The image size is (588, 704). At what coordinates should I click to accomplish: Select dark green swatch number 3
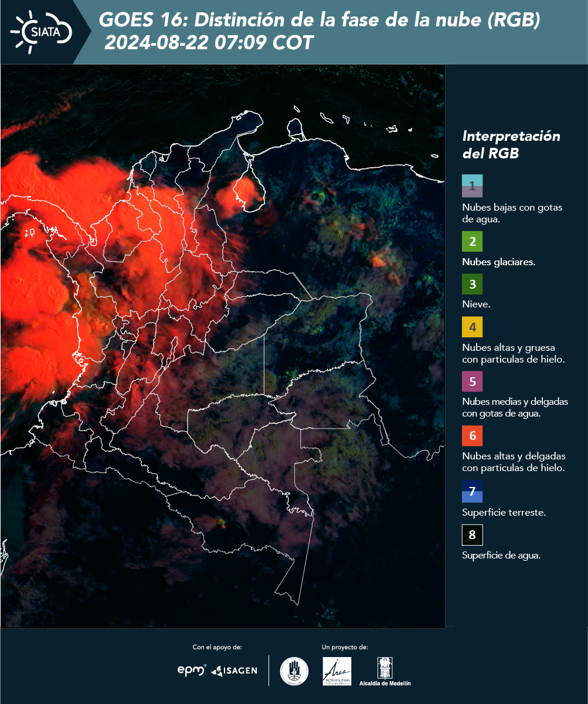coord(472,285)
